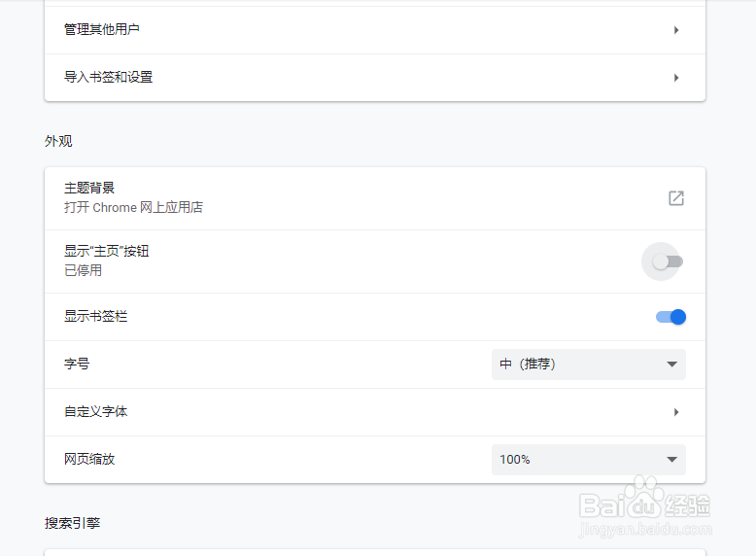Click the arrow beside 自定义字体
Image resolution: width=756 pixels, height=556 pixels.
click(x=676, y=412)
